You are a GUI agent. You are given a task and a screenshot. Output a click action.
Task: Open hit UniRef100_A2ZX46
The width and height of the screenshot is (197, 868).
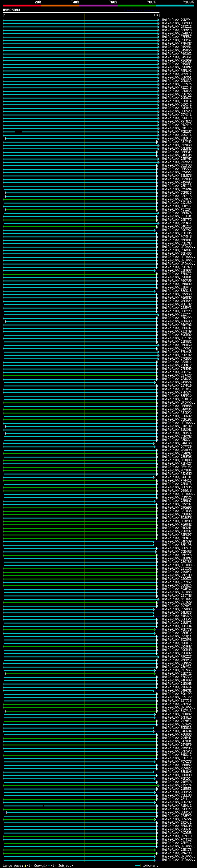coord(177,88)
